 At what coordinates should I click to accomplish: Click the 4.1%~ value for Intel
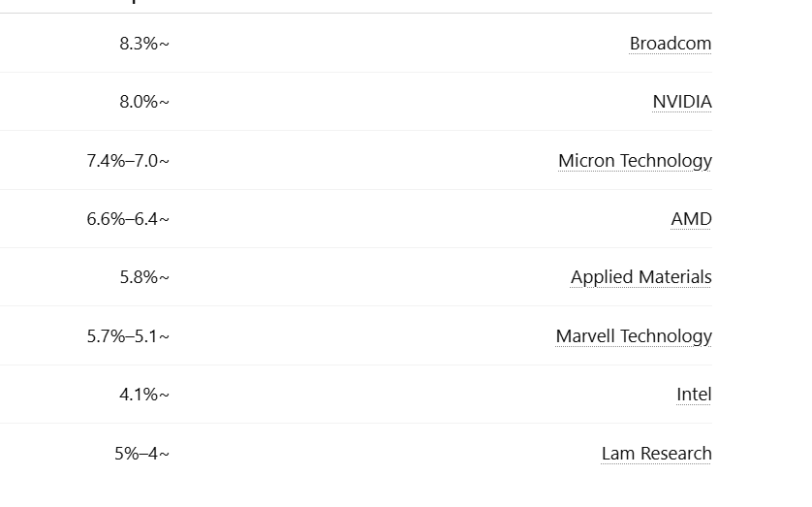144,395
